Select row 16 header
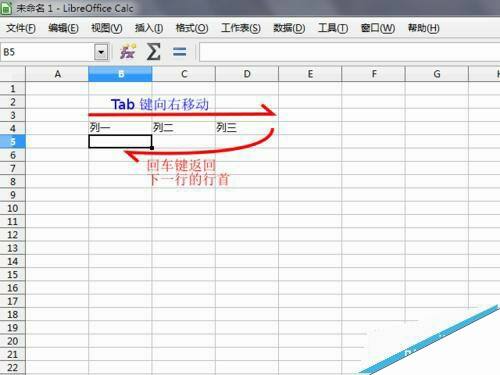 click(13, 288)
